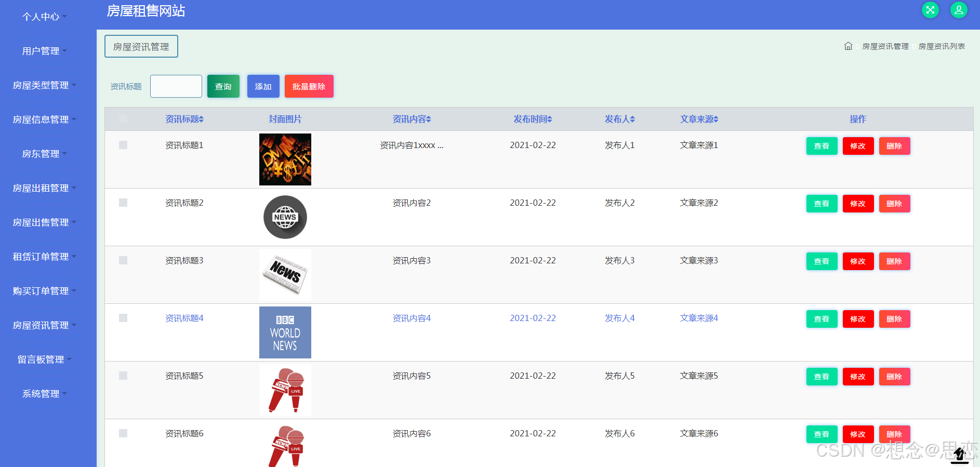Sort by 发布人 column arrows
980x467 pixels.
[x=632, y=119]
